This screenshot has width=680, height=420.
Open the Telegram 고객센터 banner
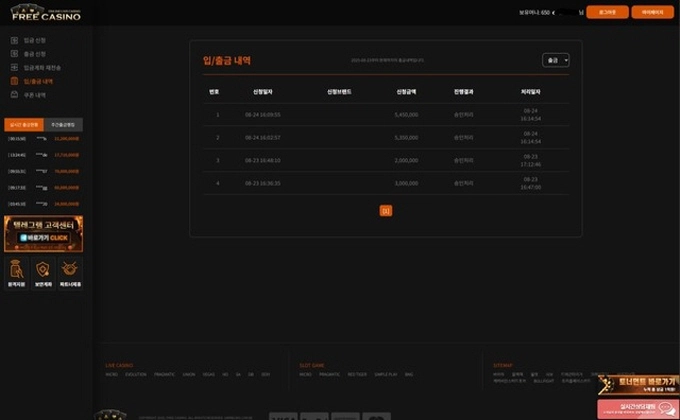[43, 233]
